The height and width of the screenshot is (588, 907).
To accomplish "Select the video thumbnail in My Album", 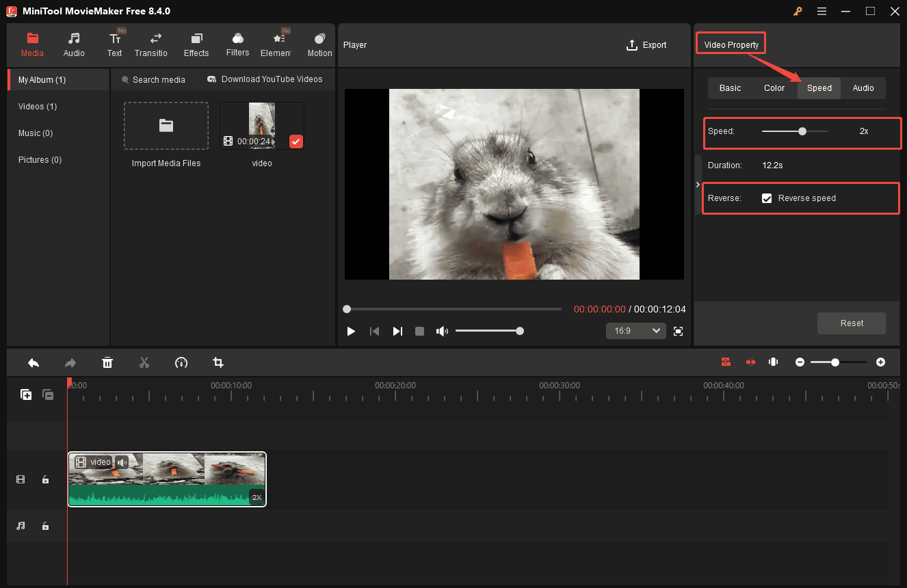I will [x=262, y=124].
